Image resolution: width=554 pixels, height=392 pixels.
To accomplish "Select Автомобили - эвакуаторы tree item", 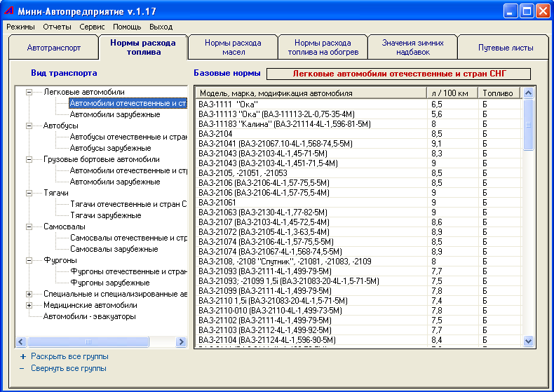I will 89,316.
